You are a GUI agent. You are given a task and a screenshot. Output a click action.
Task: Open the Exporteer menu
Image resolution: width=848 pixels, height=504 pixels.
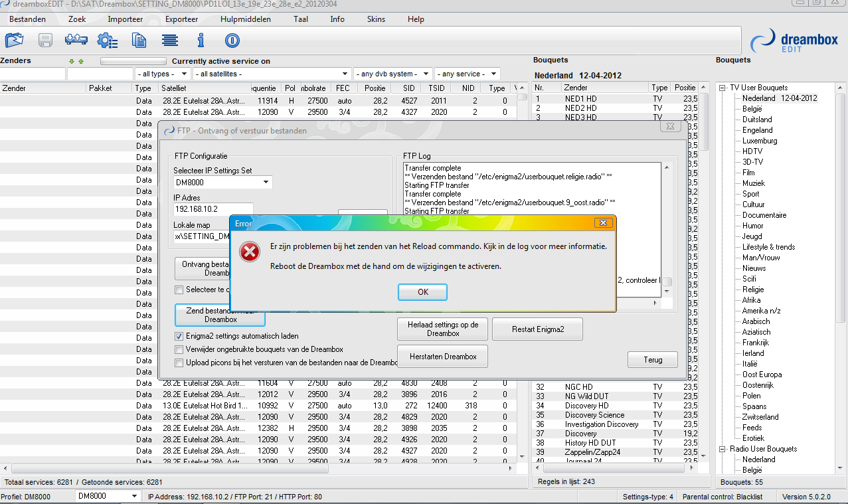(x=181, y=19)
